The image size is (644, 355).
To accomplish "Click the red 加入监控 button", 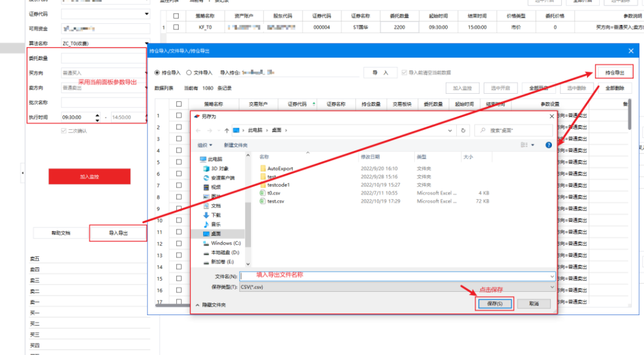I will coord(90,177).
